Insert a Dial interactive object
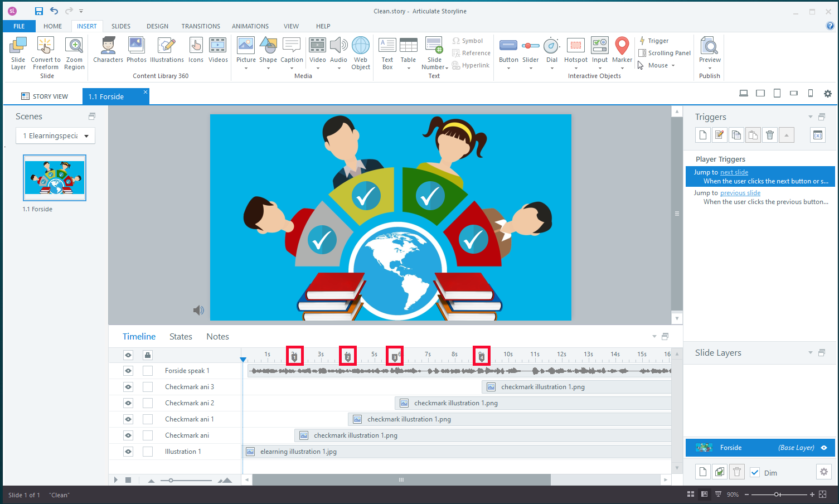This screenshot has height=504, width=839. pos(551,49)
